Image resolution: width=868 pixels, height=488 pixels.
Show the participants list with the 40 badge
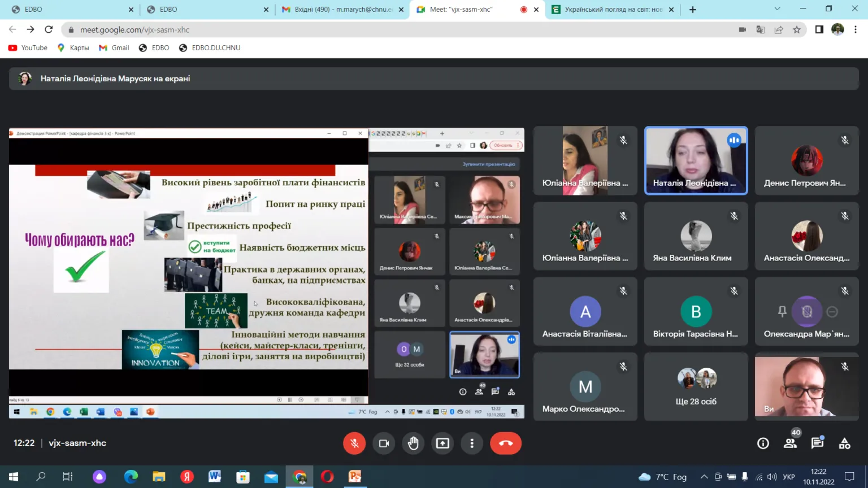(791, 443)
